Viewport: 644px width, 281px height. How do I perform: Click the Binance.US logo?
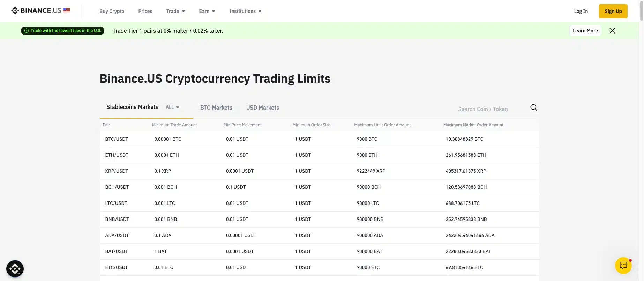click(x=40, y=10)
